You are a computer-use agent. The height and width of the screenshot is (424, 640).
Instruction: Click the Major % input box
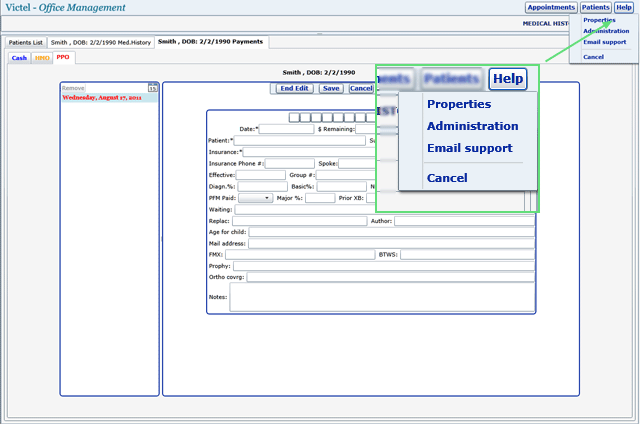(x=320, y=198)
